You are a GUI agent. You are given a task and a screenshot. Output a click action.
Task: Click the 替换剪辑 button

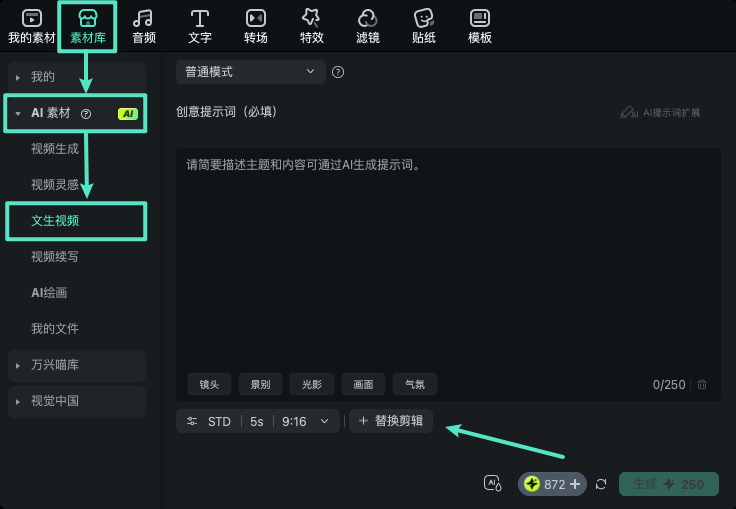click(x=391, y=421)
